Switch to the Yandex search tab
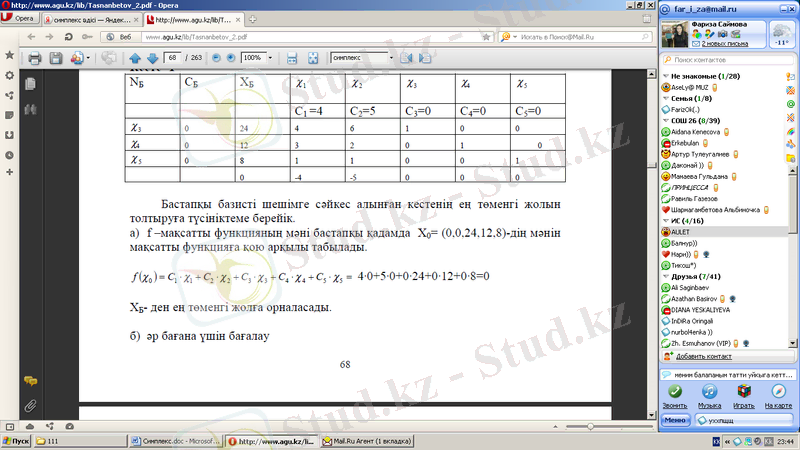 click(x=88, y=18)
